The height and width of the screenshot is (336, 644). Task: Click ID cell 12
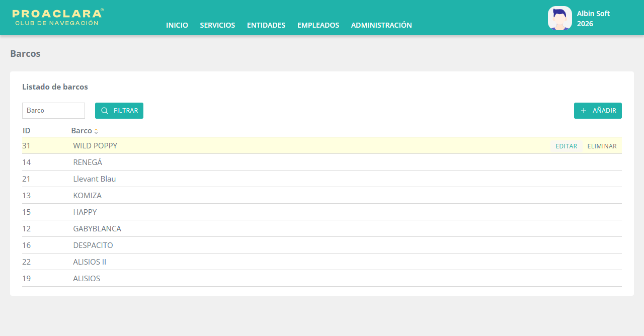pos(27,229)
